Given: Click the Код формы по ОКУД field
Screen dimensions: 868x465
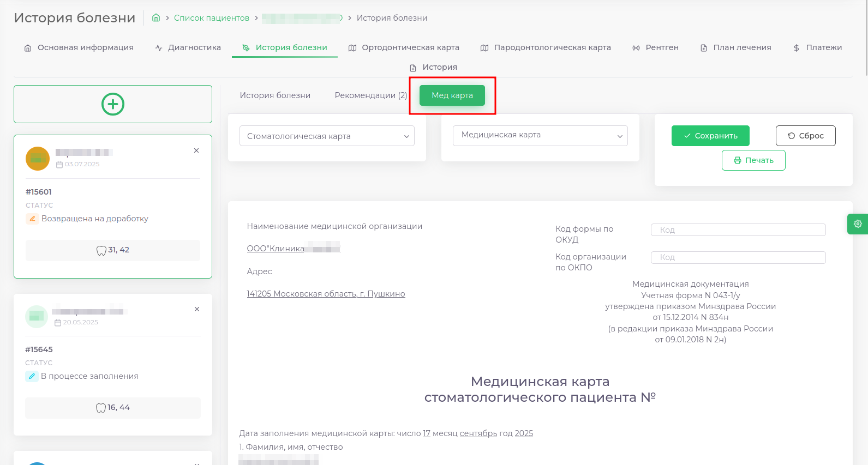Looking at the screenshot, I should (x=738, y=230).
